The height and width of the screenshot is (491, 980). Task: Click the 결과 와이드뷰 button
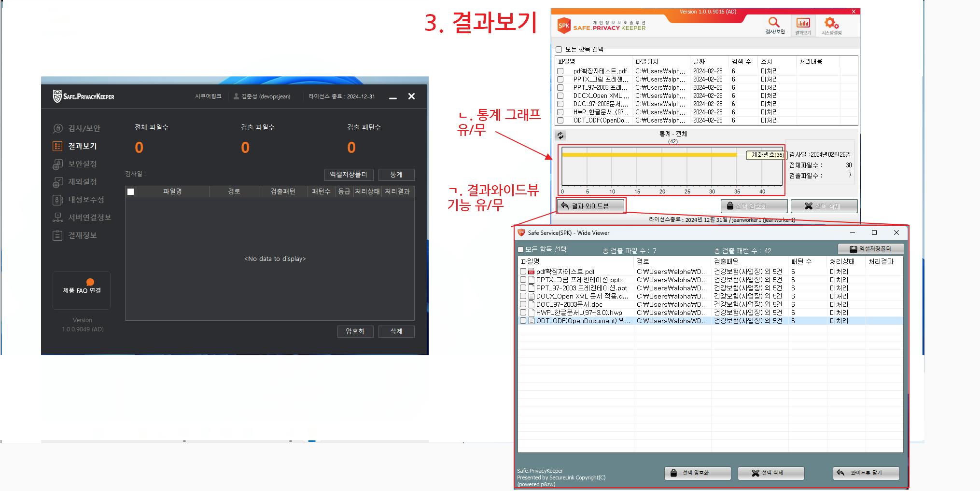coord(591,206)
